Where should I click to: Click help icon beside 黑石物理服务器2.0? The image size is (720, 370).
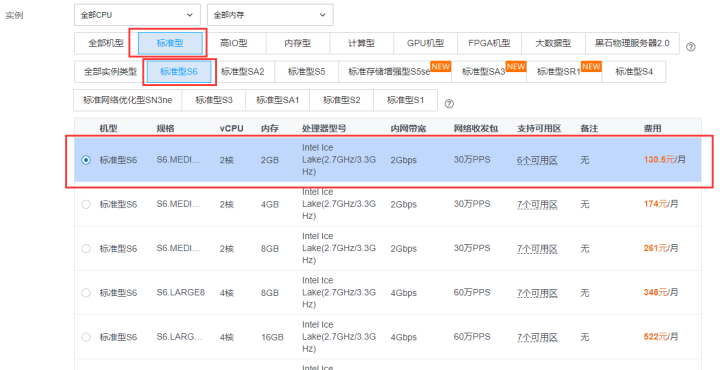(x=690, y=47)
